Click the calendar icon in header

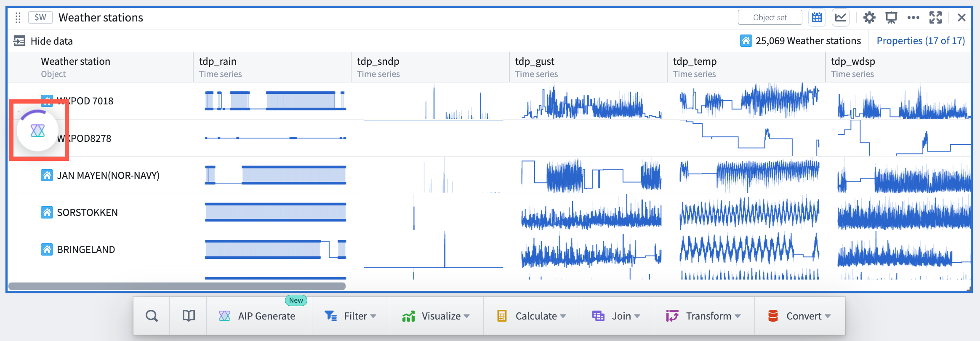point(817,18)
